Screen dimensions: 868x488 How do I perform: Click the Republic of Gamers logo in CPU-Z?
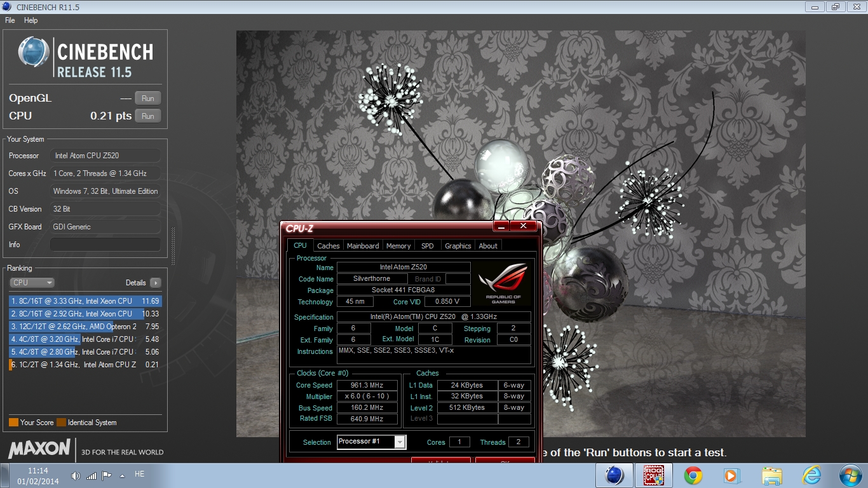(503, 283)
